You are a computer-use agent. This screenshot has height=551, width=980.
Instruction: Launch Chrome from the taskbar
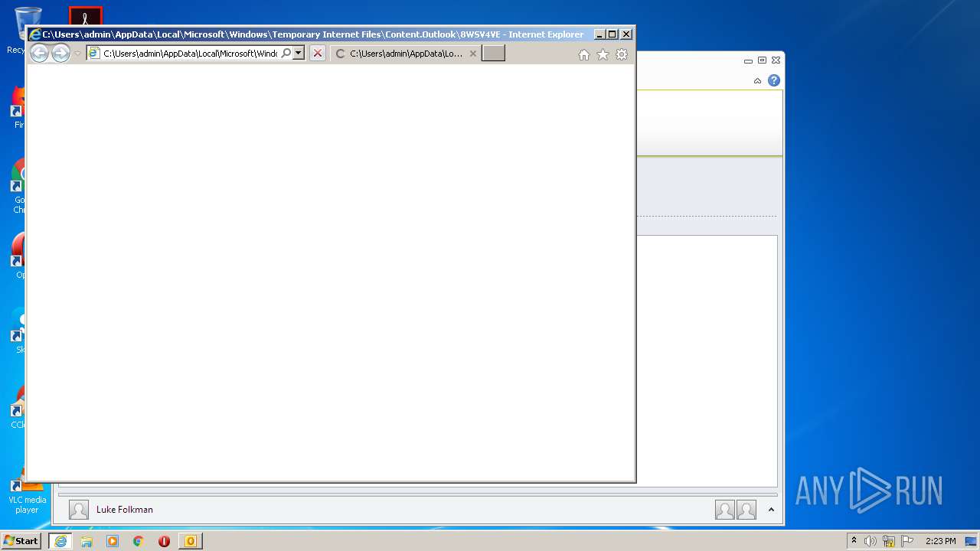point(139,541)
